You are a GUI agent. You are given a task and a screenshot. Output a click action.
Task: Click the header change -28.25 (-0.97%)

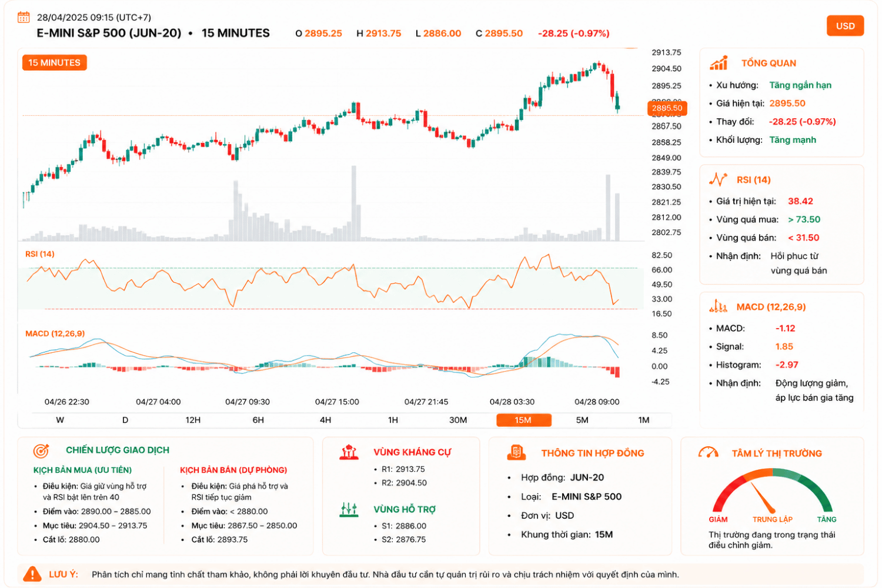point(573,34)
